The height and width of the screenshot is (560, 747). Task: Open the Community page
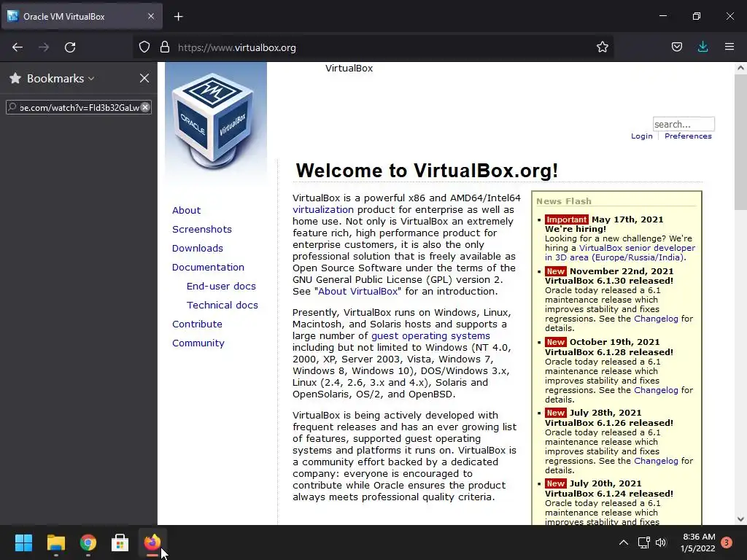tap(198, 343)
